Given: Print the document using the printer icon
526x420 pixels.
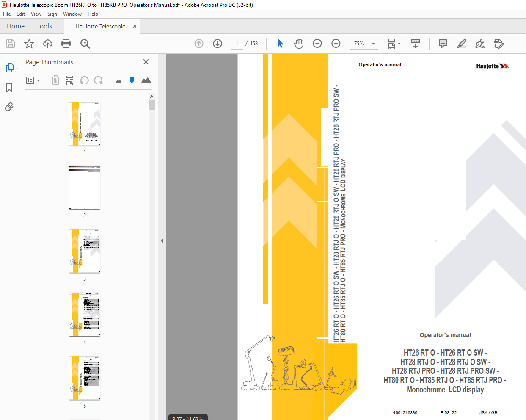Looking at the screenshot, I should coord(66,44).
